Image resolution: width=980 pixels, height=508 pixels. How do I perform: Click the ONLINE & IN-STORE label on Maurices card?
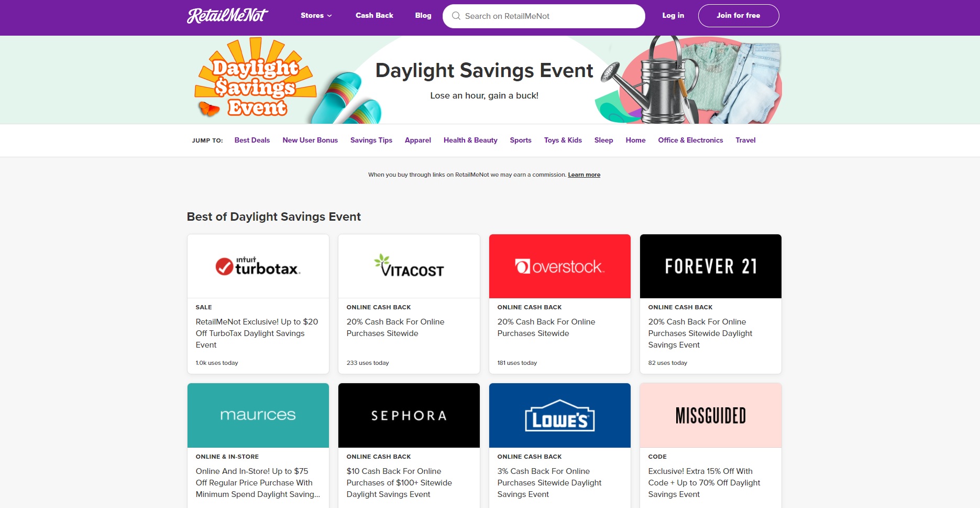point(227,457)
